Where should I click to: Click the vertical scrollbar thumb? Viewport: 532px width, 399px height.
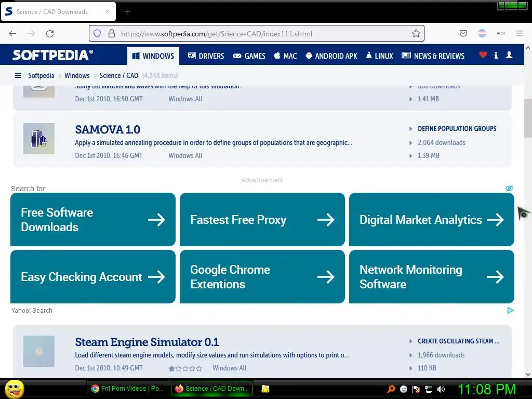click(x=528, y=119)
